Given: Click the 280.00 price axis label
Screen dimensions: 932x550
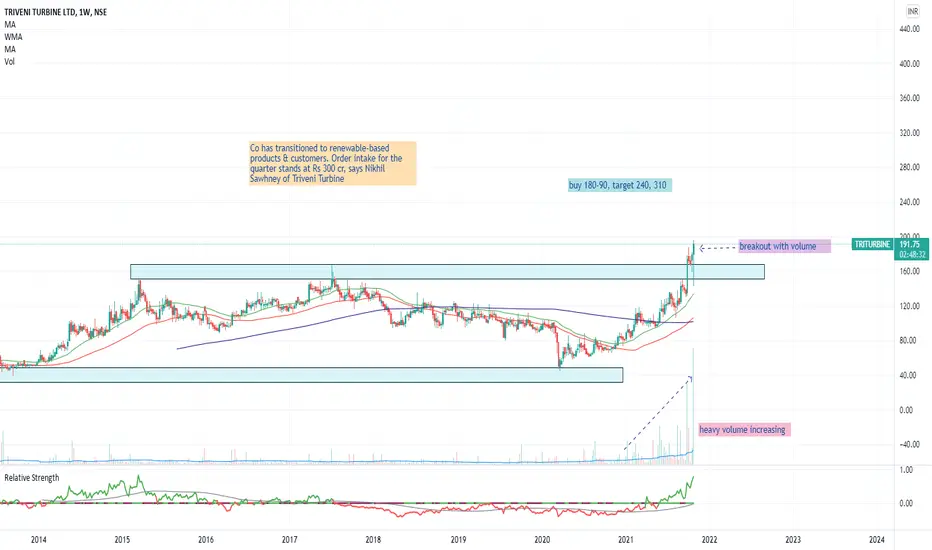Looking at the screenshot, I should pyautogui.click(x=909, y=168).
